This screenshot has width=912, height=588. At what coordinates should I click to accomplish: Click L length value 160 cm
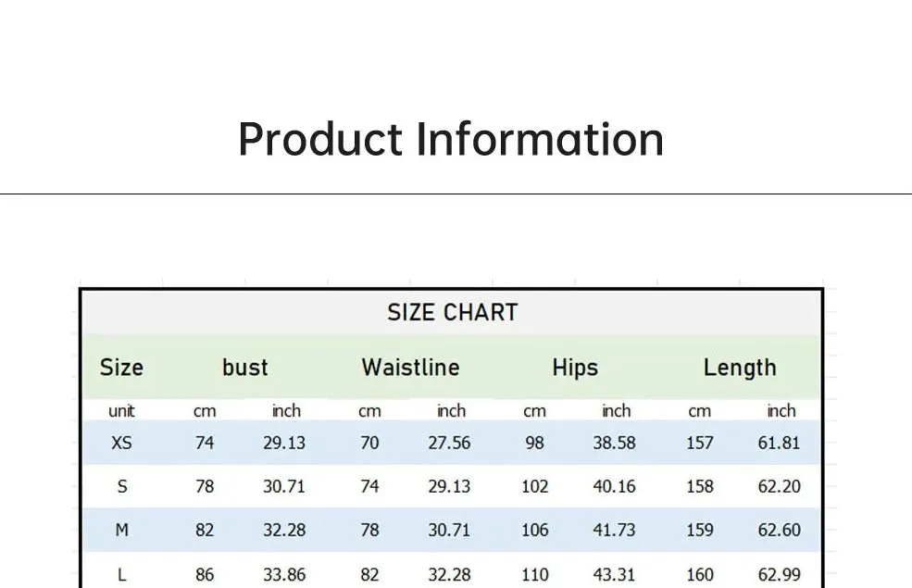[700, 575]
